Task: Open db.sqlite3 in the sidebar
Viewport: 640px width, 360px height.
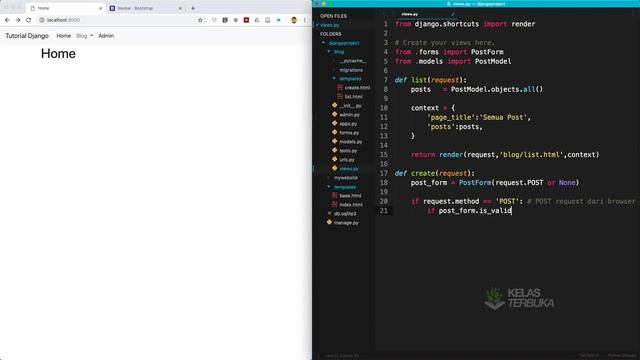Action: [345, 213]
